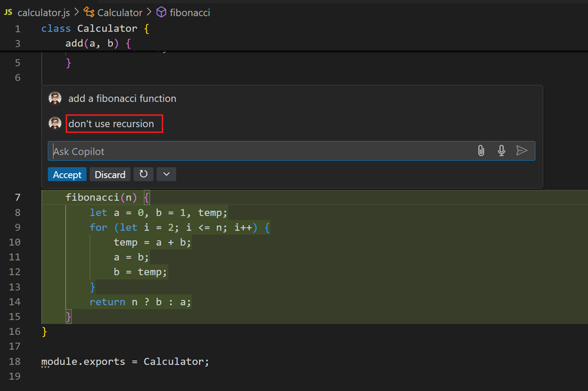This screenshot has height=391, width=588.
Task: Focus the Ask Copilot input field
Action: coord(196,151)
